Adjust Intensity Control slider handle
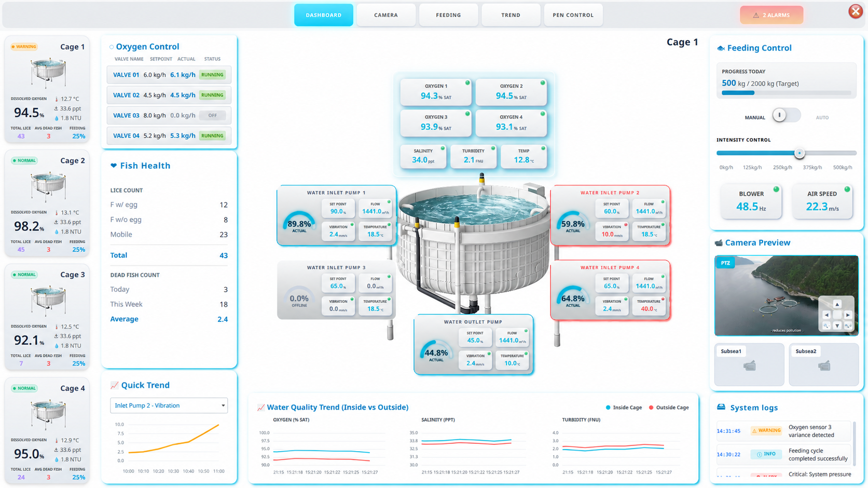 tap(800, 153)
